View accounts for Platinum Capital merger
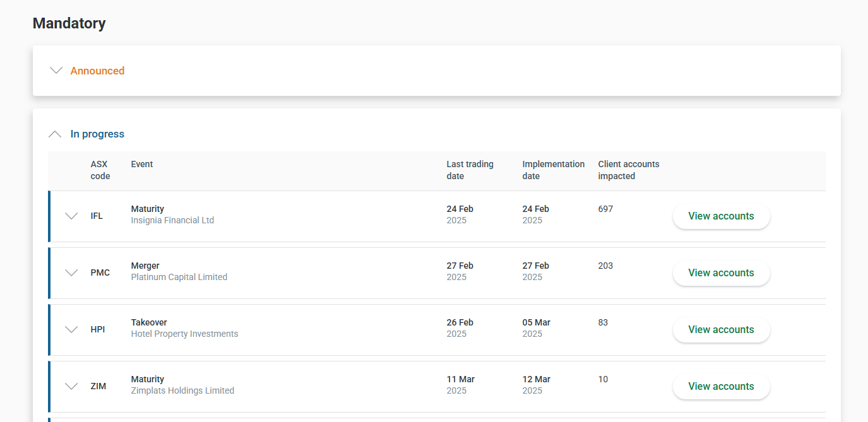This screenshot has width=868, height=422. (x=721, y=273)
